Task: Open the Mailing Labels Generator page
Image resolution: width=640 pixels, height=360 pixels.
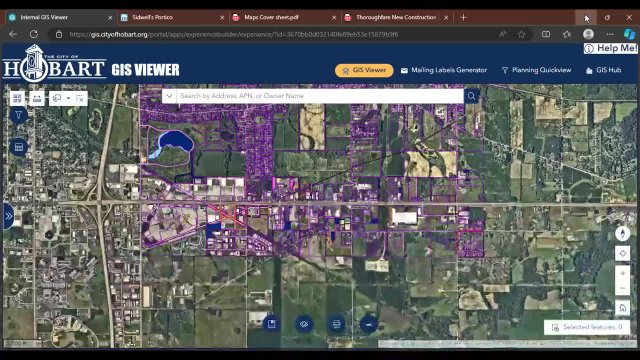Action: coord(444,70)
